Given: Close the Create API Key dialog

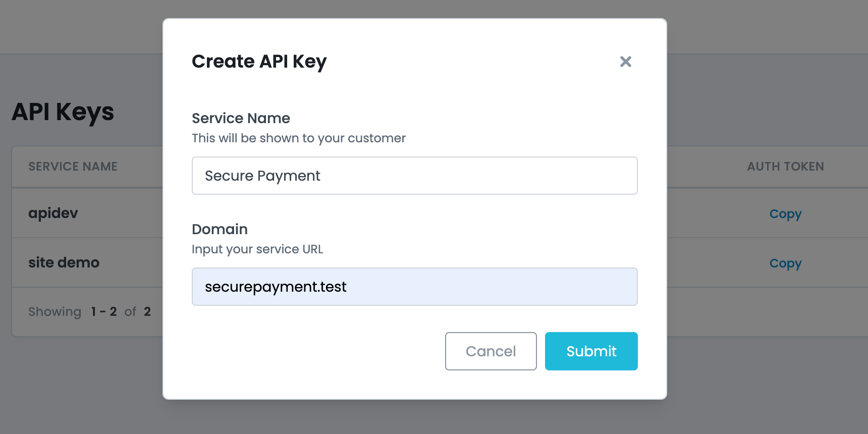Looking at the screenshot, I should pos(625,62).
